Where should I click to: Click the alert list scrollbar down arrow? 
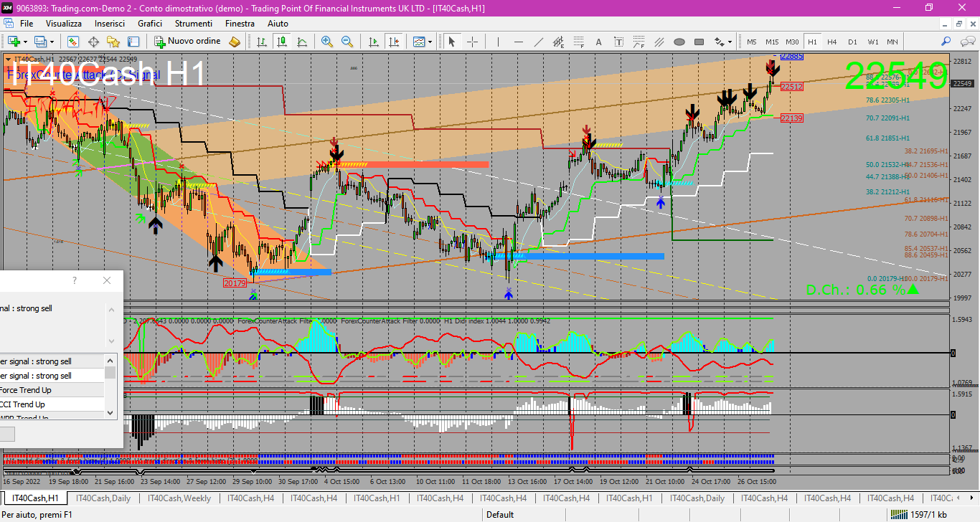pyautogui.click(x=110, y=412)
